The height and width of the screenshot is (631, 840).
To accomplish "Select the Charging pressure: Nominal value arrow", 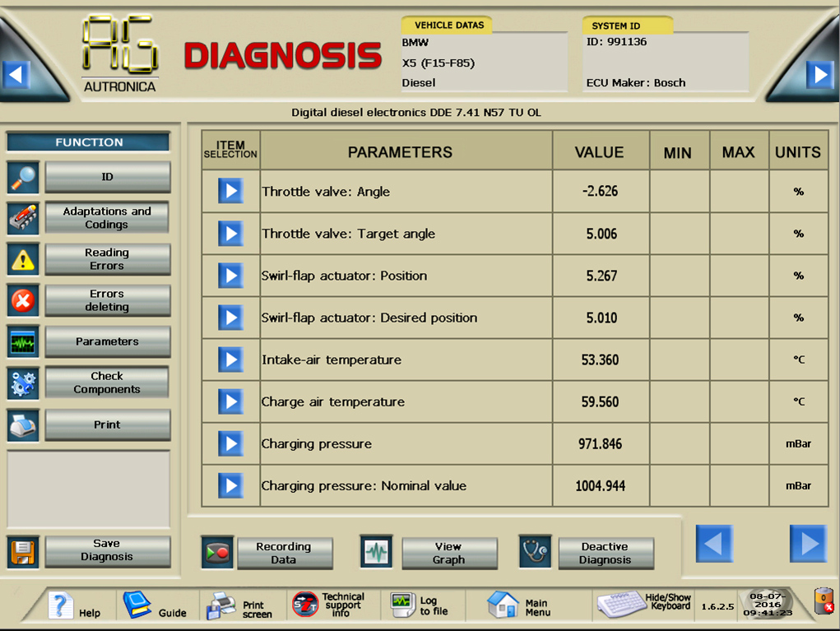I will click(x=230, y=485).
